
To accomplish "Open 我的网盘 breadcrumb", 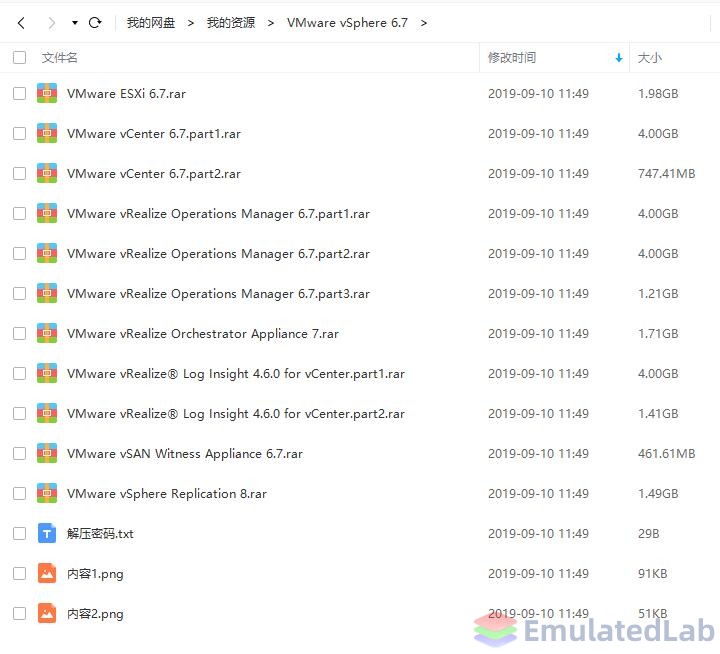I will [x=151, y=23].
